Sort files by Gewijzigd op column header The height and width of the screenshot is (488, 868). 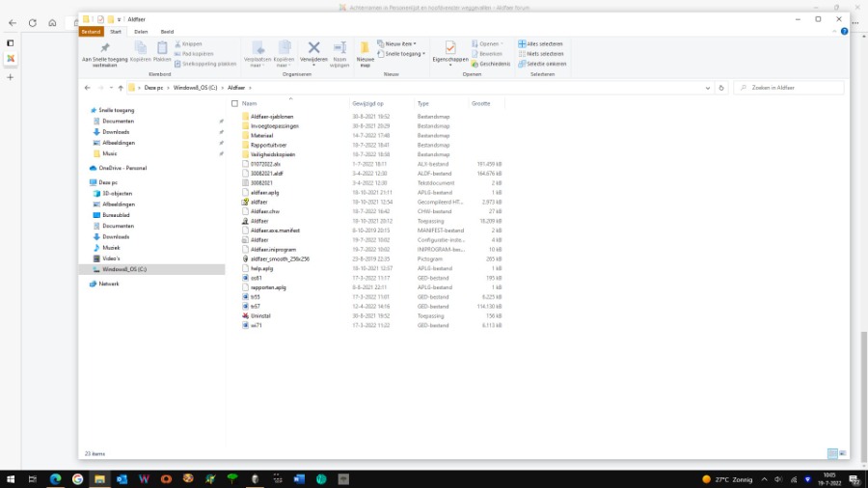pyautogui.click(x=367, y=103)
